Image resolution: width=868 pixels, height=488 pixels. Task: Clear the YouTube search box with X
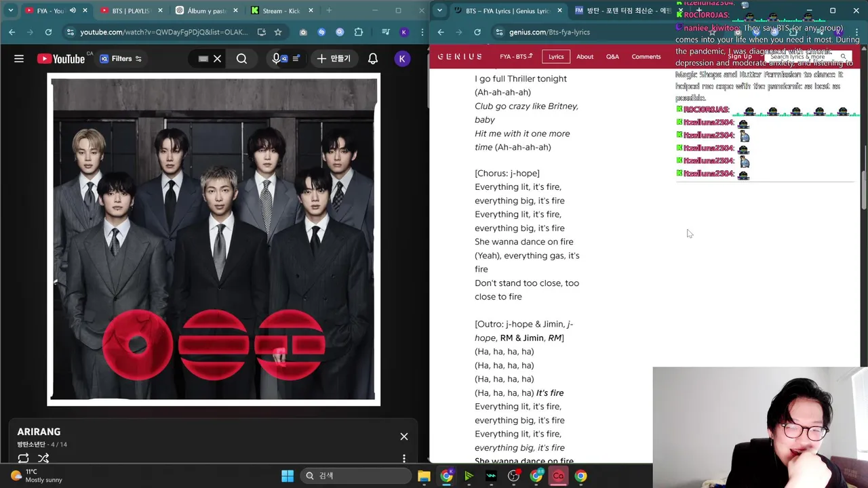pyautogui.click(x=217, y=59)
